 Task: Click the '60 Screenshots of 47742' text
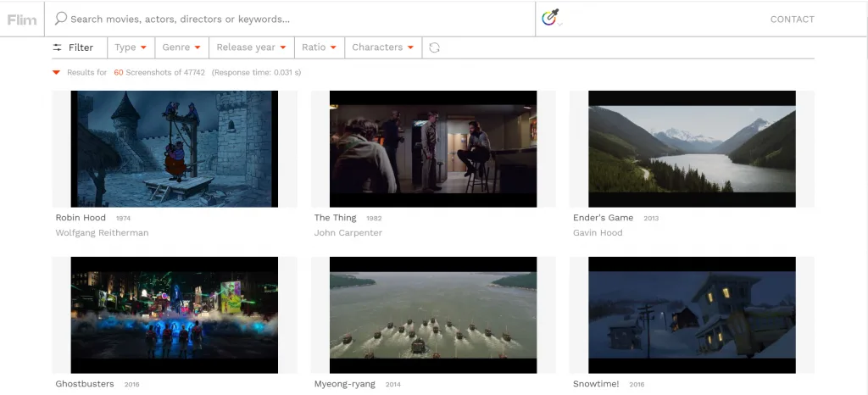pos(159,72)
